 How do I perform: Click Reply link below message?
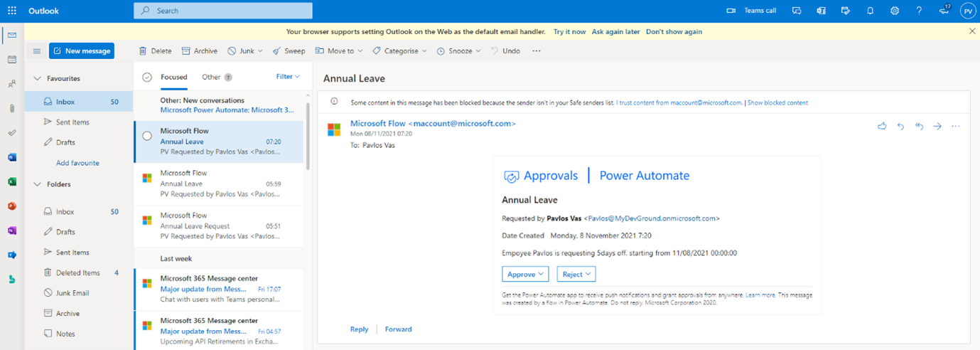click(x=359, y=329)
